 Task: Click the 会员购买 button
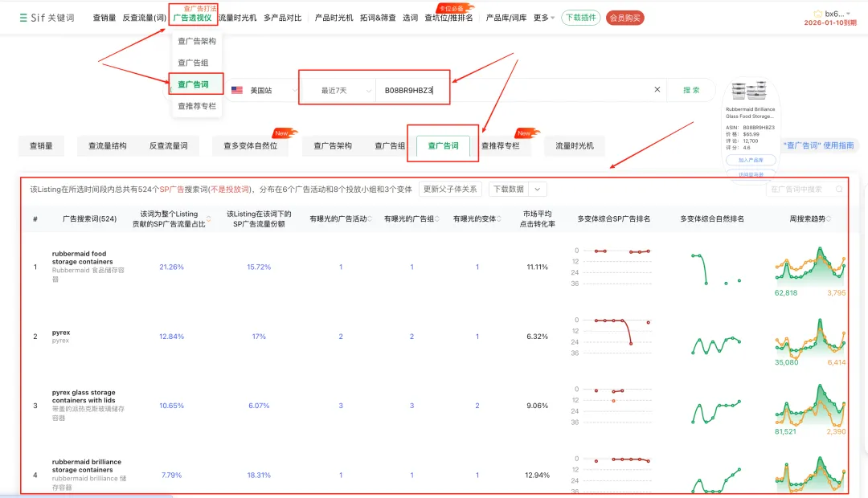(625, 18)
